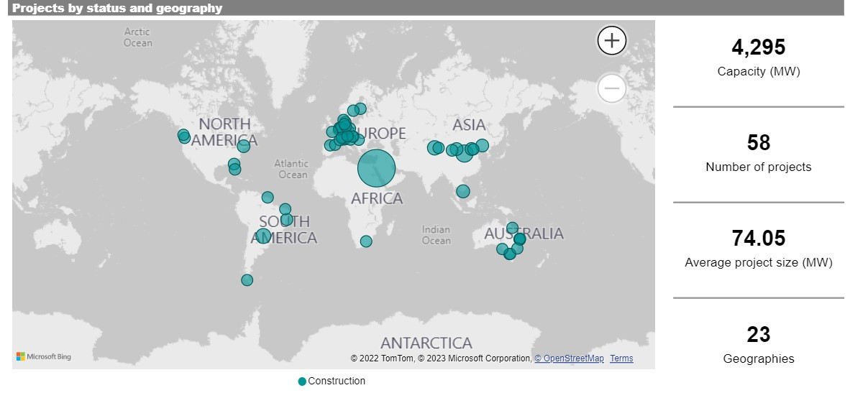Select the bubble under North America label

(244, 146)
